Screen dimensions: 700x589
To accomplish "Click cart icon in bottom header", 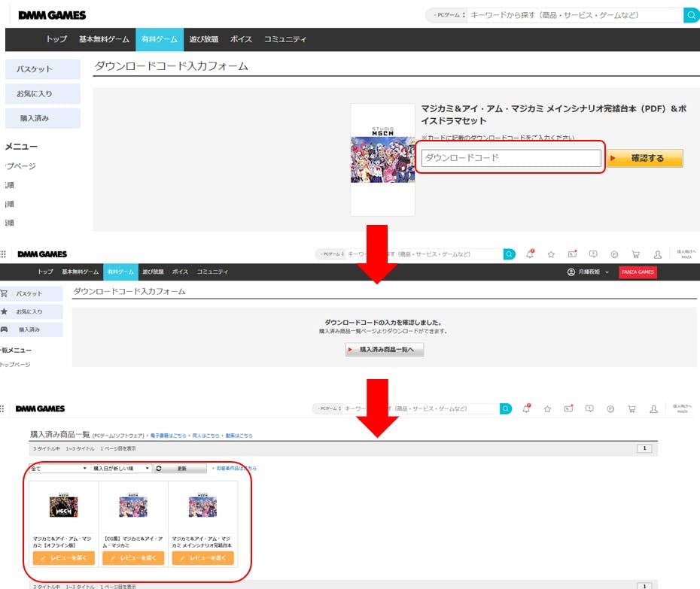I will (x=632, y=408).
